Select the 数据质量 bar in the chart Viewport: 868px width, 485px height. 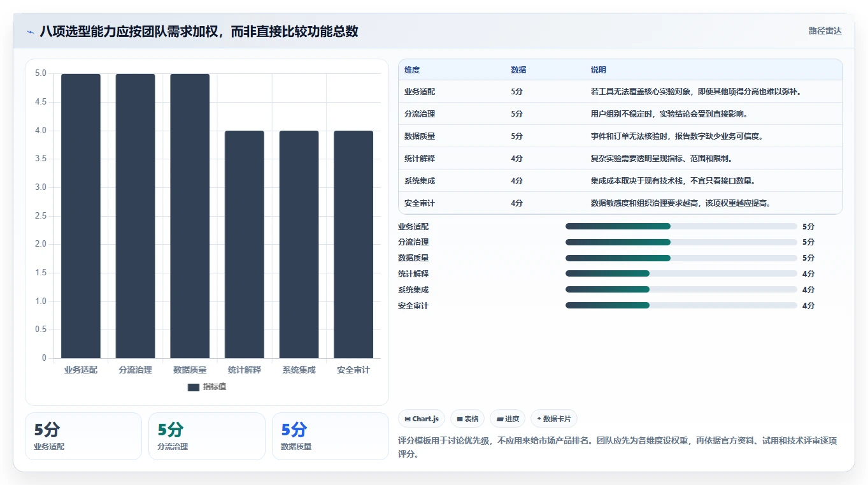tap(190, 216)
